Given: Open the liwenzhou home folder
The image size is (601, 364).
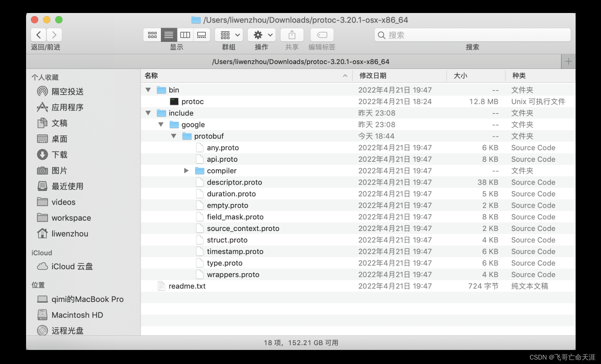Looking at the screenshot, I should coord(63,233).
